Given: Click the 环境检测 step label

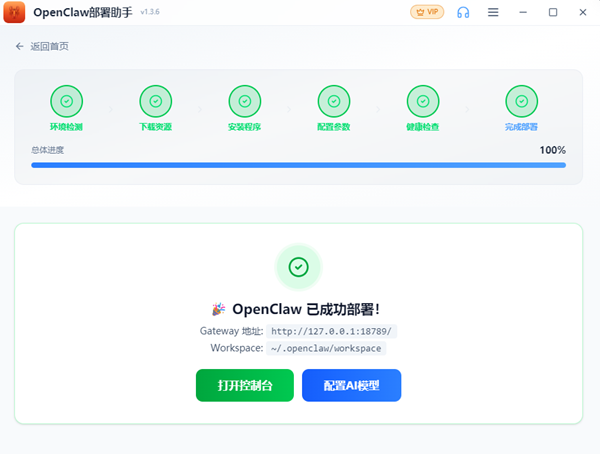Looking at the screenshot, I should pyautogui.click(x=66, y=127).
